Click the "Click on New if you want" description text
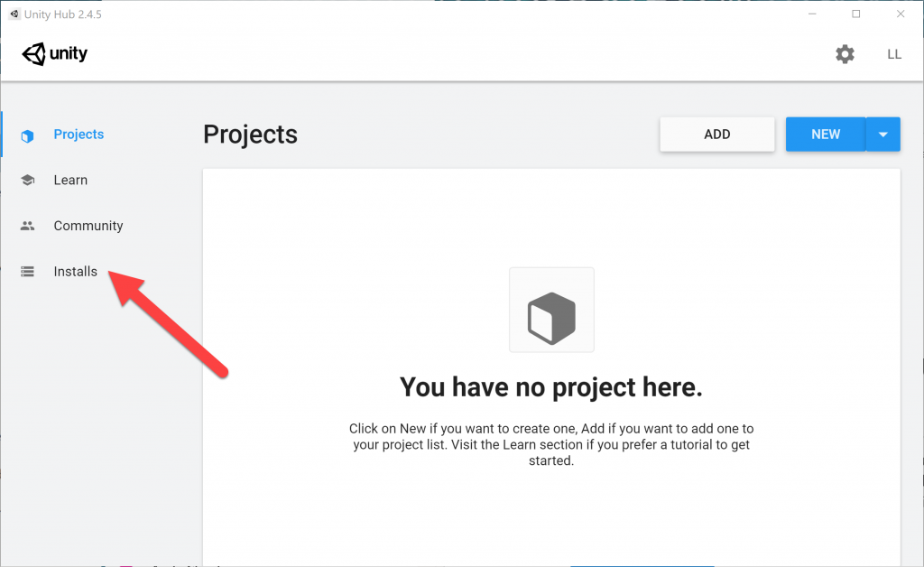This screenshot has height=567, width=924. 551,444
